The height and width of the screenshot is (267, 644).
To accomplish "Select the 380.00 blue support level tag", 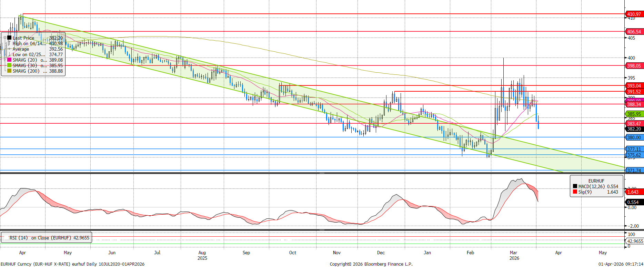I will point(634,137).
